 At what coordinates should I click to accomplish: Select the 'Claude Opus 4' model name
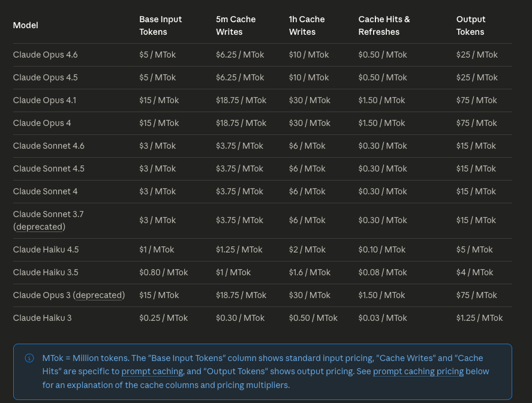42,123
